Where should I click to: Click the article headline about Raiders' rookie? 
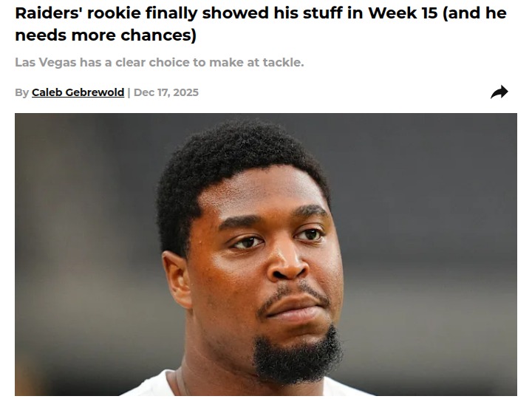[261, 24]
